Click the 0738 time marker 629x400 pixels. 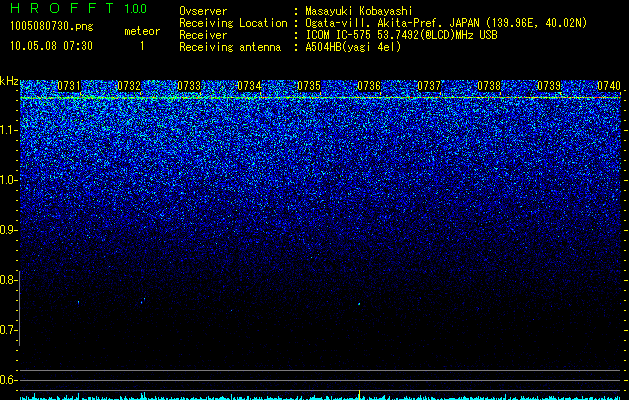(489, 86)
